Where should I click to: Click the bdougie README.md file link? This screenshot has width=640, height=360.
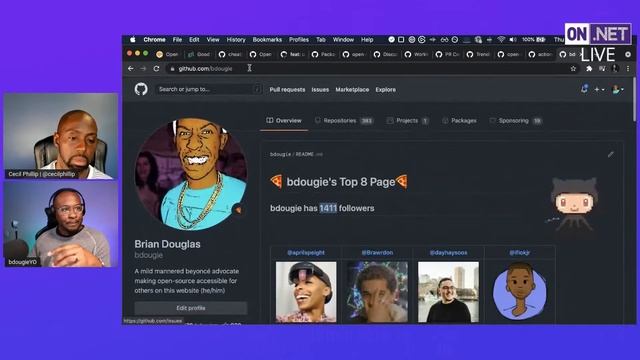point(296,154)
